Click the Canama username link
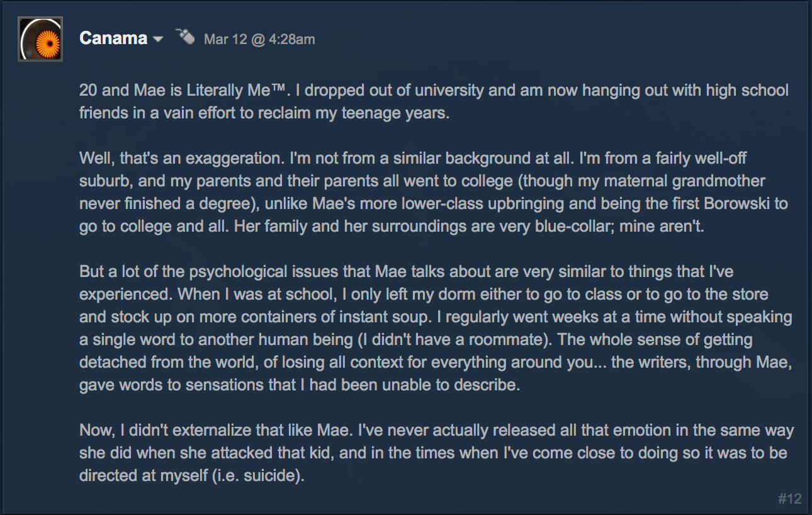Viewport: 812px width, 515px height. tap(113, 38)
